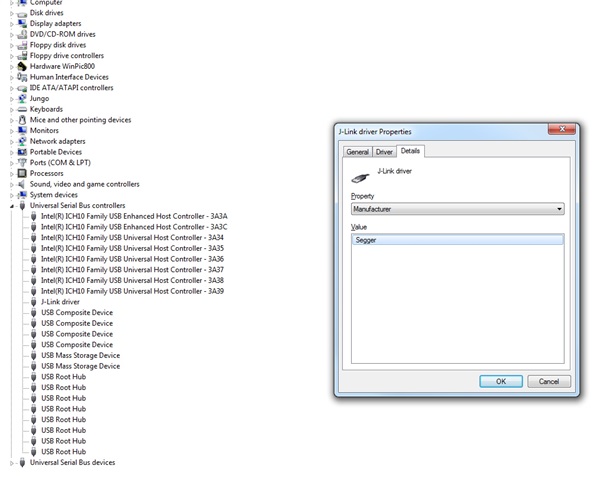The width and height of the screenshot is (607, 480).
Task: Switch to the Driver tab
Action: [384, 152]
